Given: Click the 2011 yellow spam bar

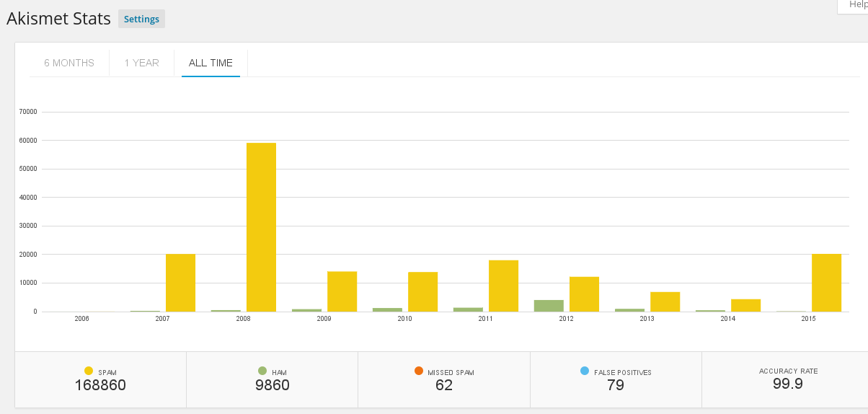Looking at the screenshot, I should (x=503, y=286).
